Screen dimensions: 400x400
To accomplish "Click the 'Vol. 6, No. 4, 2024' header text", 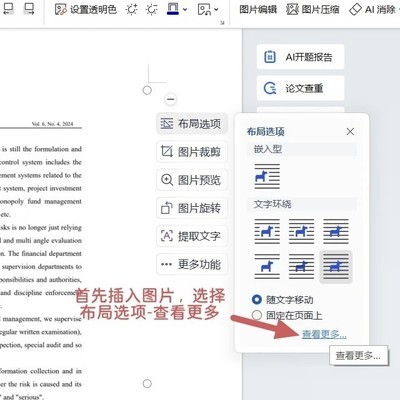I will coord(52,124).
